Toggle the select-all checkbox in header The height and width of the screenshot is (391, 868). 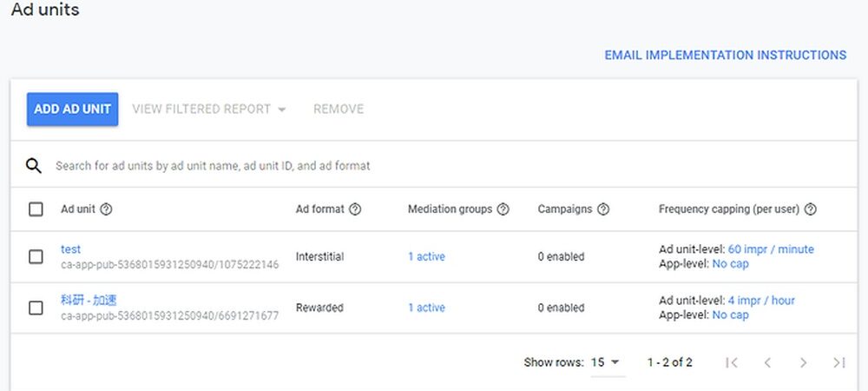[x=36, y=209]
